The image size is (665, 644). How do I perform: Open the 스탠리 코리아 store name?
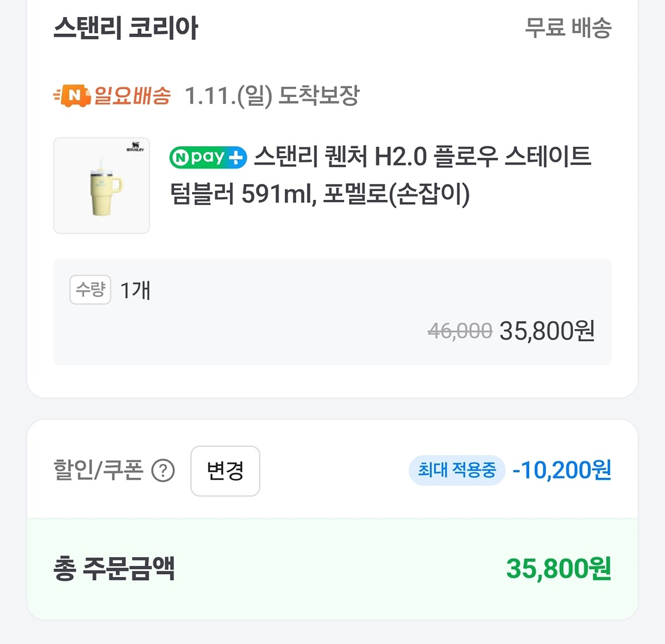tap(126, 28)
